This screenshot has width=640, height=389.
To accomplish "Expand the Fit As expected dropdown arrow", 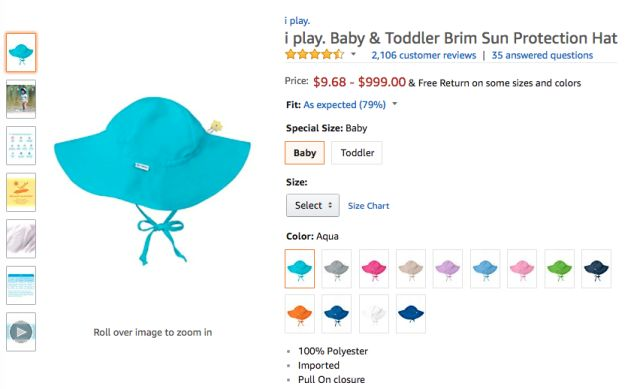I will coord(395,104).
